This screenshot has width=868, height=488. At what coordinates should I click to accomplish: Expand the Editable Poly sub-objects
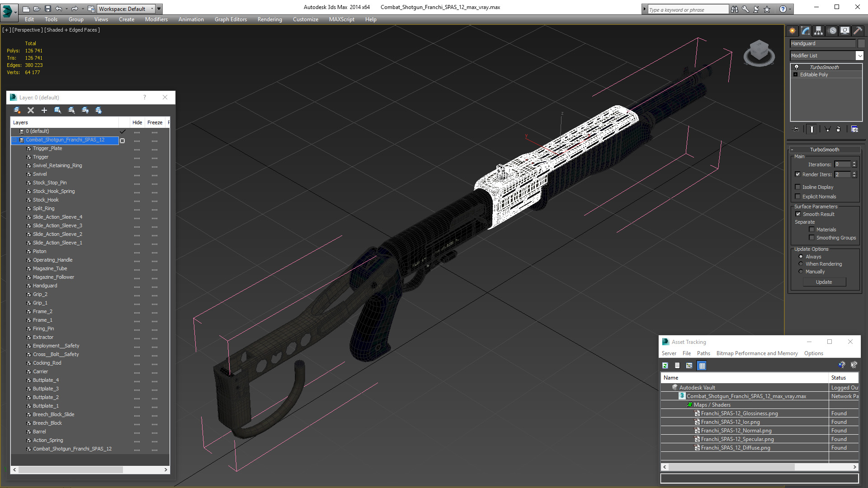[796, 75]
